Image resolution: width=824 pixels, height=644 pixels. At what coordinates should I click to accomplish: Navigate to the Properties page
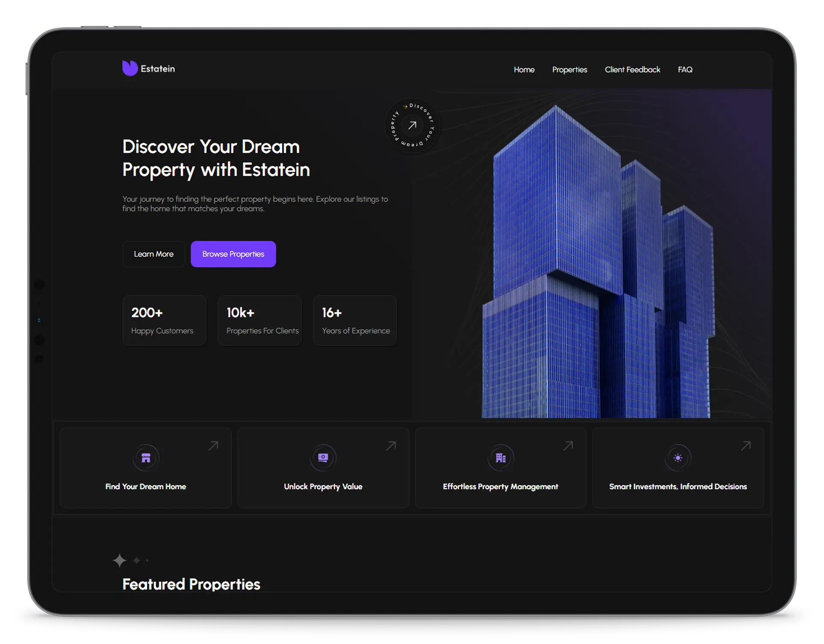[x=569, y=69]
